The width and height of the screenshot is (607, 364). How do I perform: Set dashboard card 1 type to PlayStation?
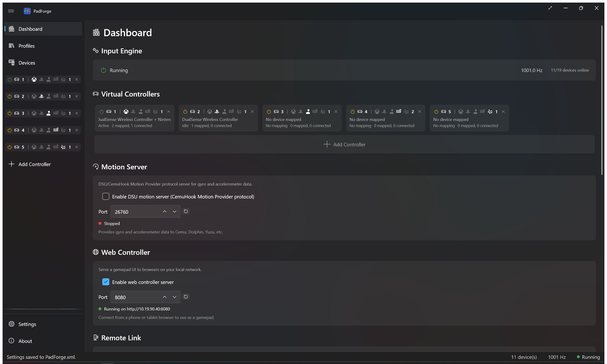133,112
